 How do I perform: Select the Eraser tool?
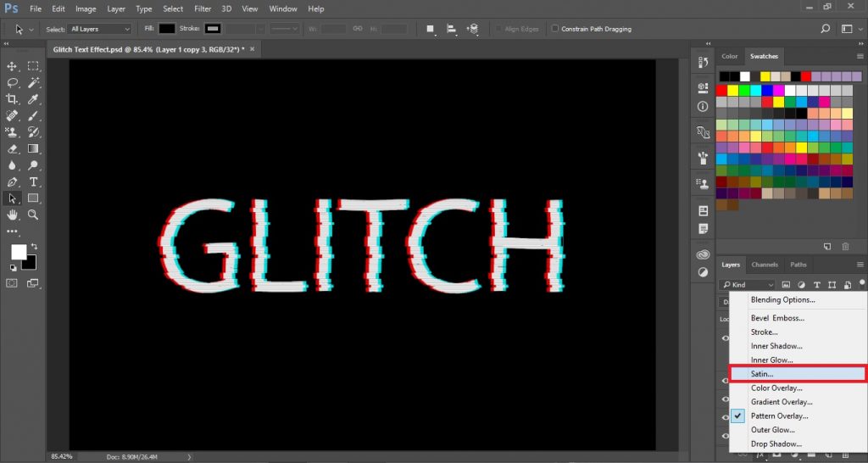coord(12,148)
